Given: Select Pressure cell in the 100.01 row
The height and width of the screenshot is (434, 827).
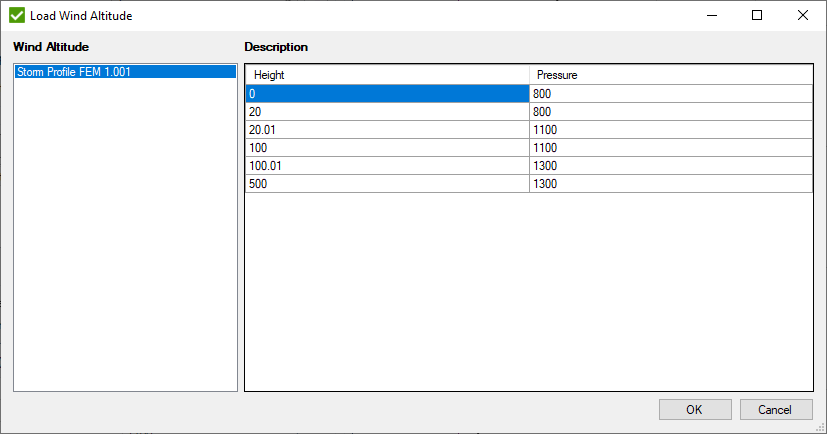Looking at the screenshot, I should 670,166.
